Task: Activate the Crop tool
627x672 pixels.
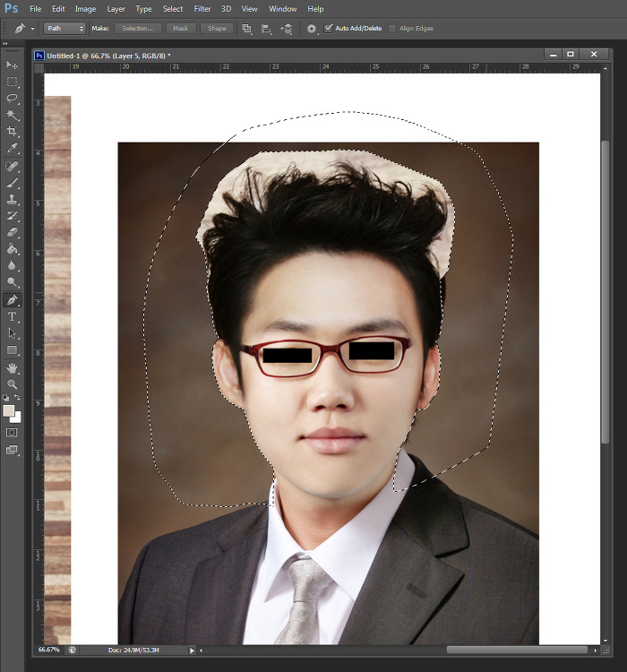Action: click(13, 132)
